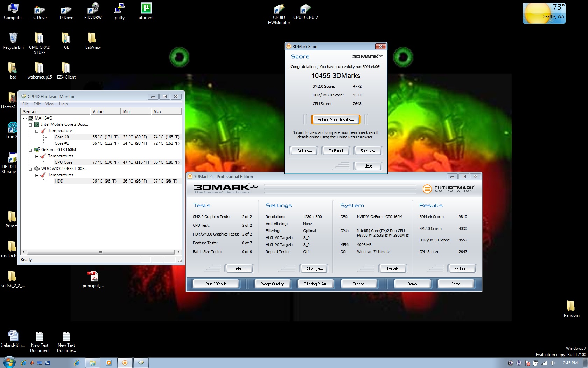
Task: Select the Ireland-itin document icon
Action: 13,339
